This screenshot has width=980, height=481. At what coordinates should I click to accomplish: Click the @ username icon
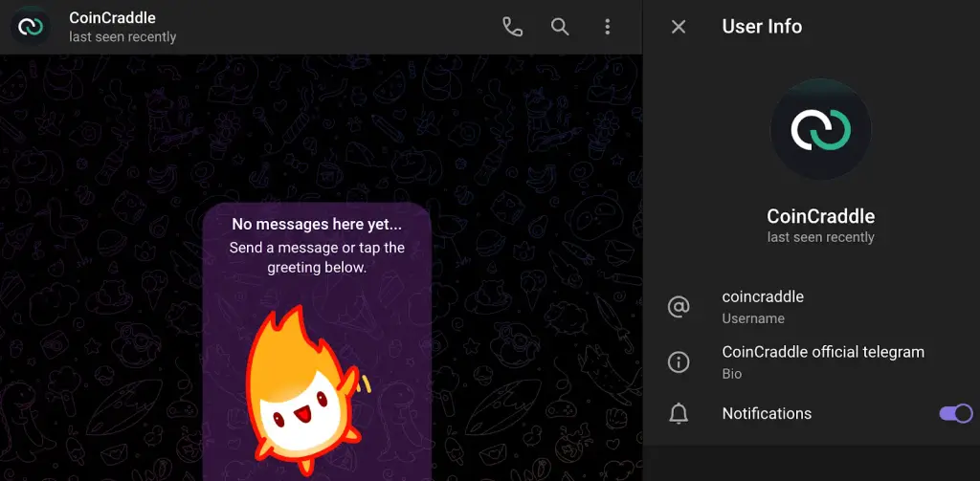click(x=679, y=307)
